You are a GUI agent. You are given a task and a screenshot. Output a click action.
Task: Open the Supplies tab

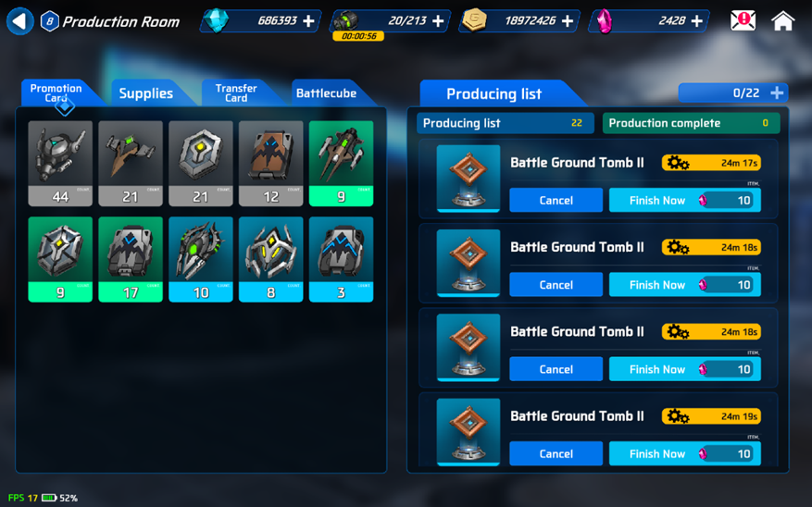[146, 93]
